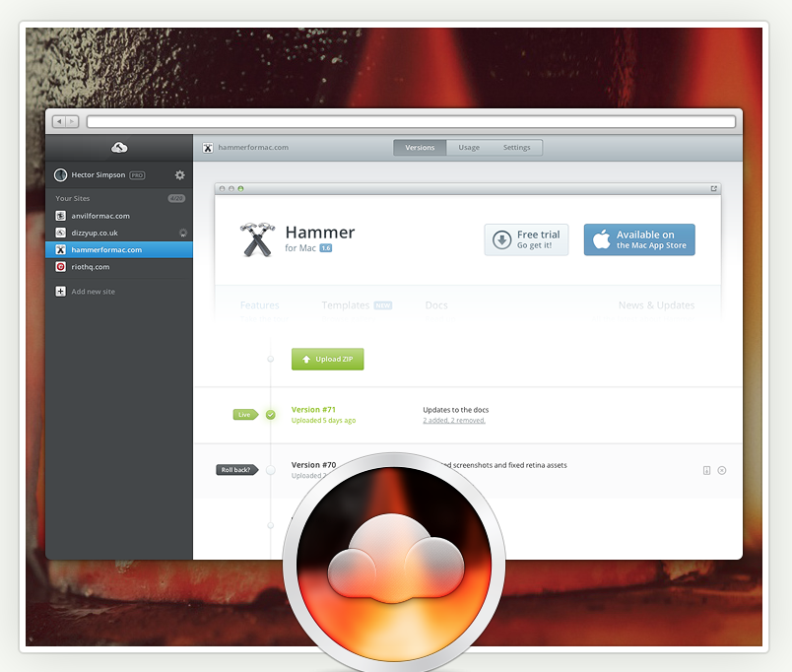Click inside the browser address bar
Image resolution: width=792 pixels, height=672 pixels.
point(414,120)
